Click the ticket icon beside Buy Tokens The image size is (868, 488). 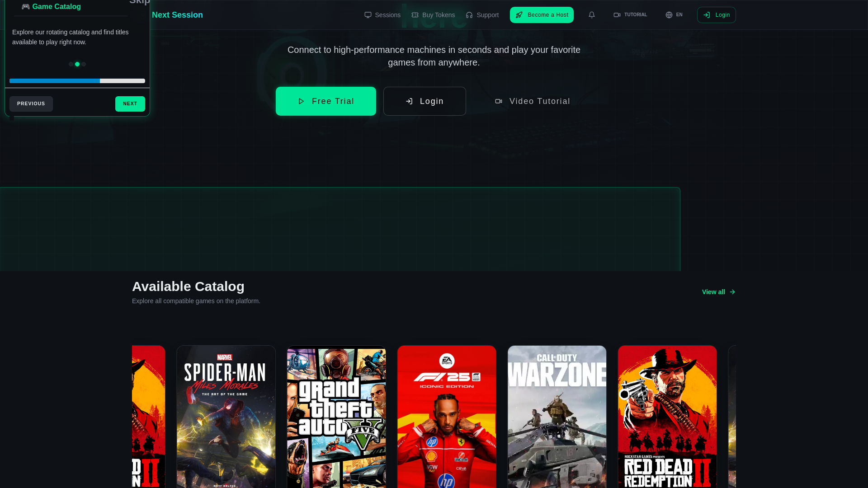[415, 15]
